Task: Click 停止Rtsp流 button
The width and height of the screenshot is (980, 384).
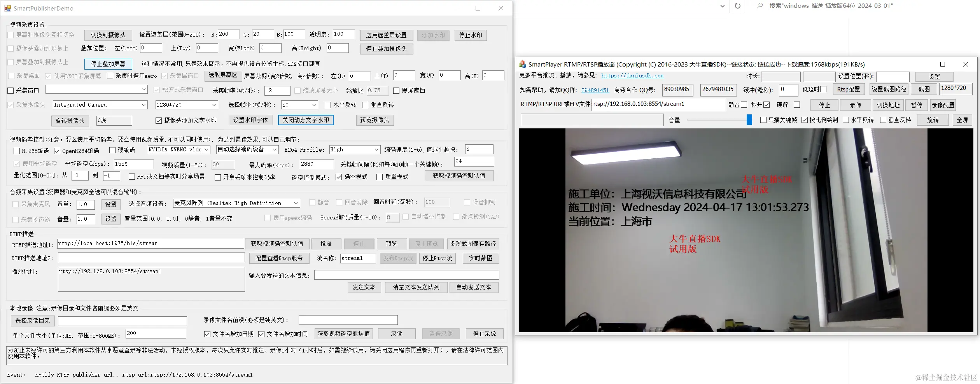Action: [x=437, y=258]
